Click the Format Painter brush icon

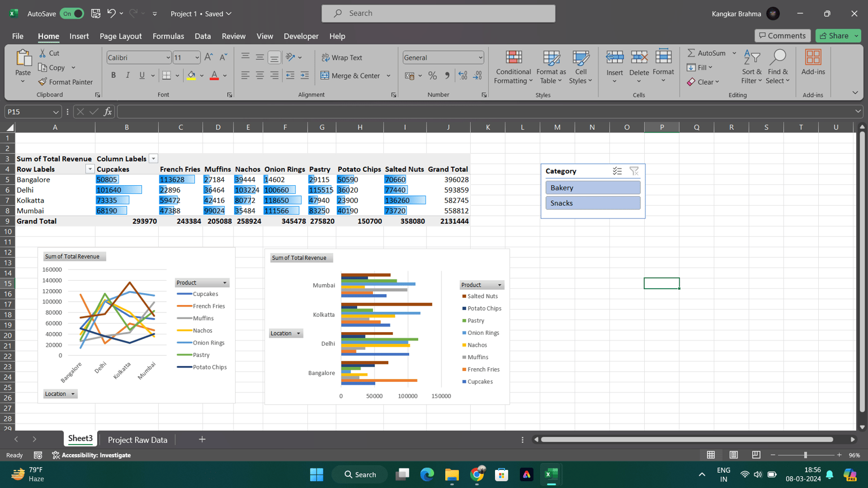click(x=42, y=82)
